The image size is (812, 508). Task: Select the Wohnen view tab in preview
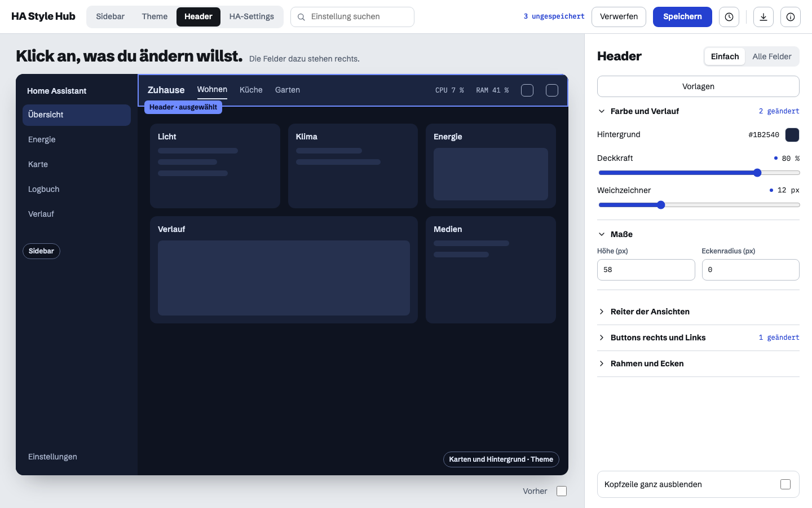click(x=212, y=90)
